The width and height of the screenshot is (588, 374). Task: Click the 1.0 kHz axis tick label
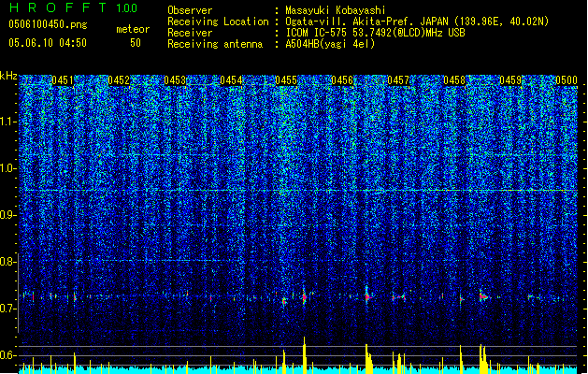click(x=7, y=168)
